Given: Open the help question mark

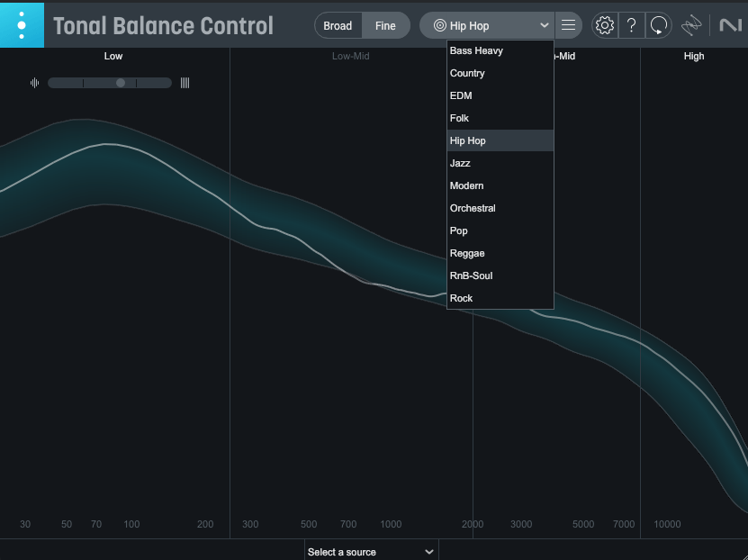Looking at the screenshot, I should [631, 25].
